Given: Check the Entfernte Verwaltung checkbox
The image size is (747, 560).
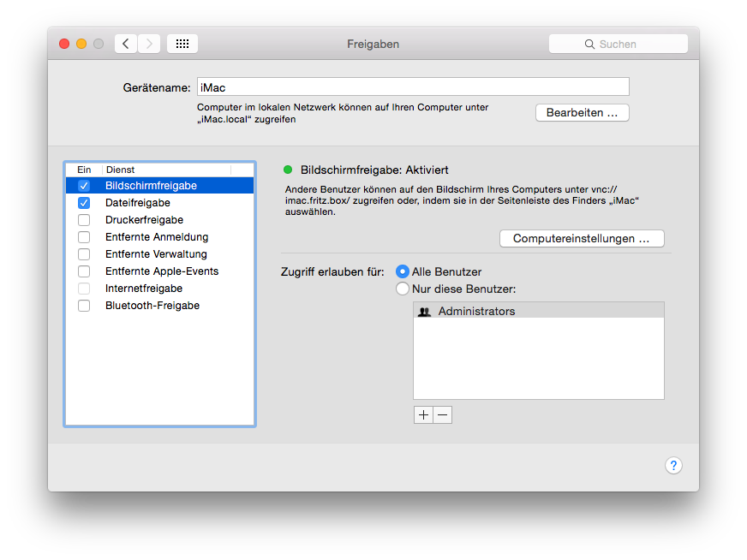Looking at the screenshot, I should (84, 253).
